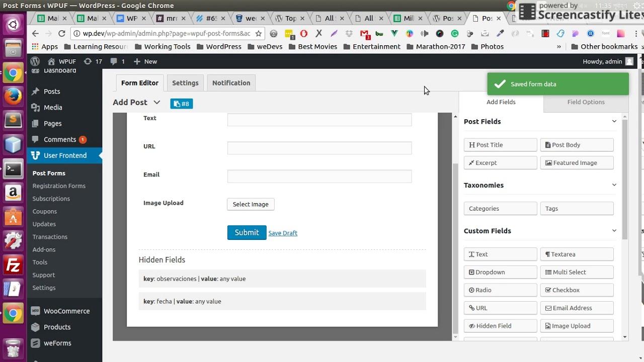Switch to the Notification tab

[x=231, y=83]
